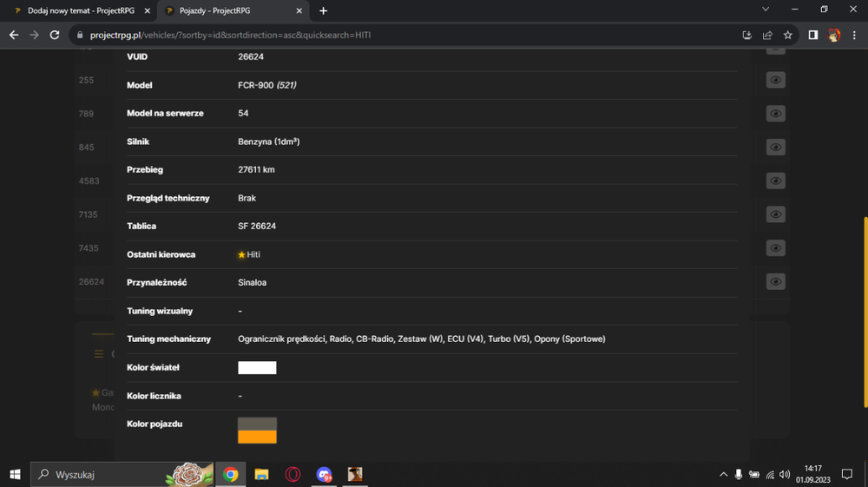The height and width of the screenshot is (487, 868).
Task: Reload the current page
Action: click(54, 35)
